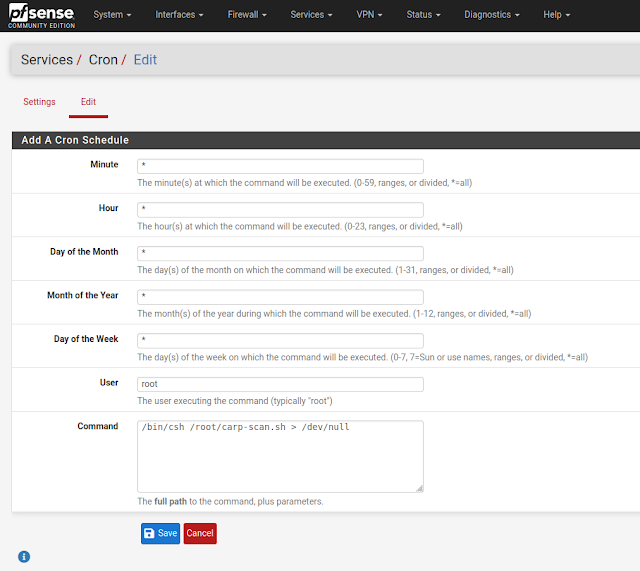Open the System dropdown menu
Screen dimensions: 640x571
click(112, 15)
